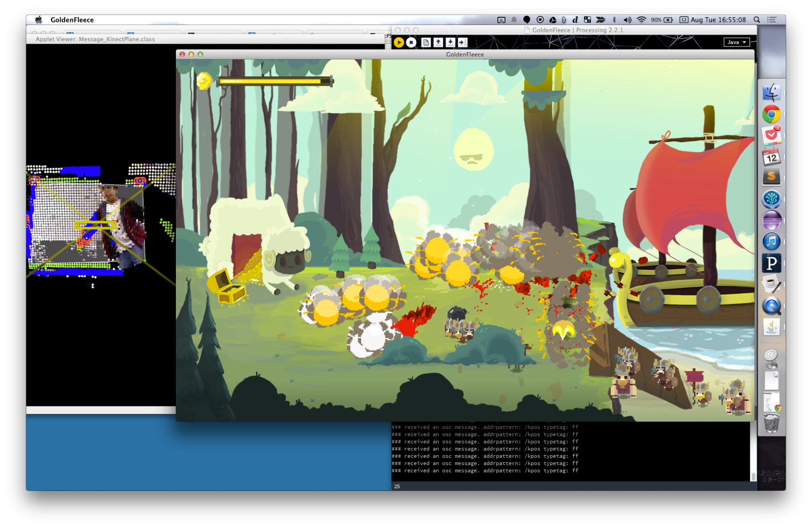
Task: Click the 90% battery status indicator
Action: [x=662, y=20]
